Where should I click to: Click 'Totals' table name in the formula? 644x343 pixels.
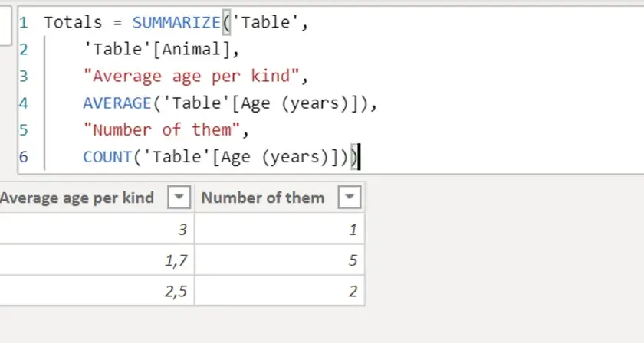pyautogui.click(x=73, y=22)
